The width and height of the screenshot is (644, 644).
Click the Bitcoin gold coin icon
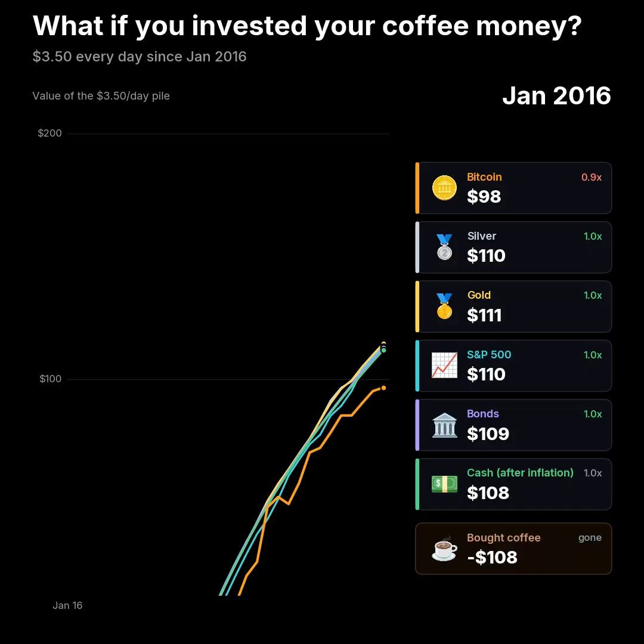(444, 188)
